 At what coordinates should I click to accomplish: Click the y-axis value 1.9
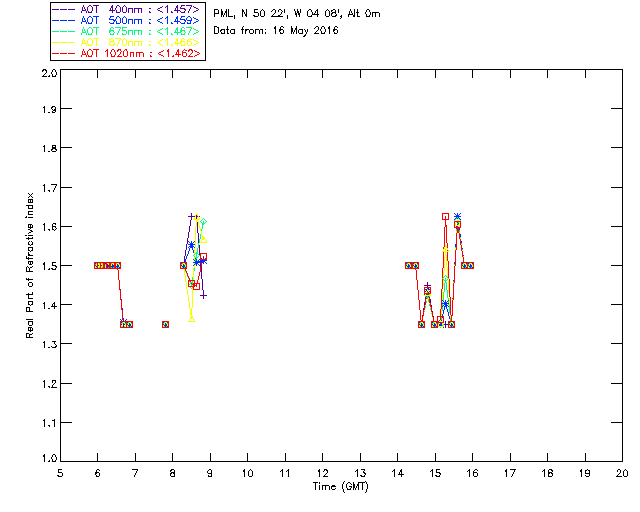49,109
